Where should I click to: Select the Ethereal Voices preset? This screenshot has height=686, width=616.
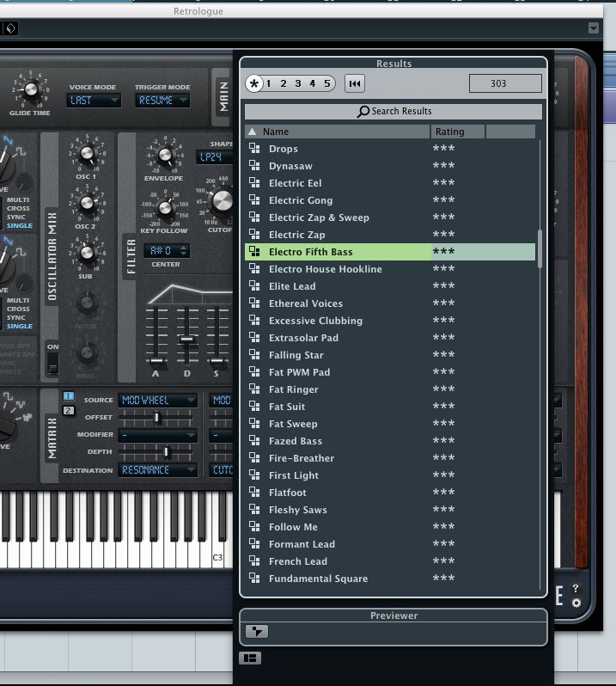pyautogui.click(x=390, y=303)
